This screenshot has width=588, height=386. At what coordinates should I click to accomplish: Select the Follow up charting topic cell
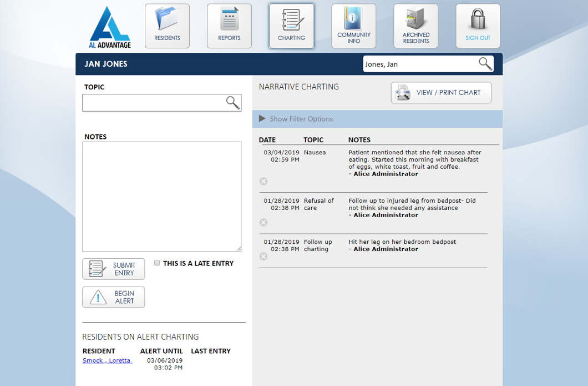coord(318,245)
